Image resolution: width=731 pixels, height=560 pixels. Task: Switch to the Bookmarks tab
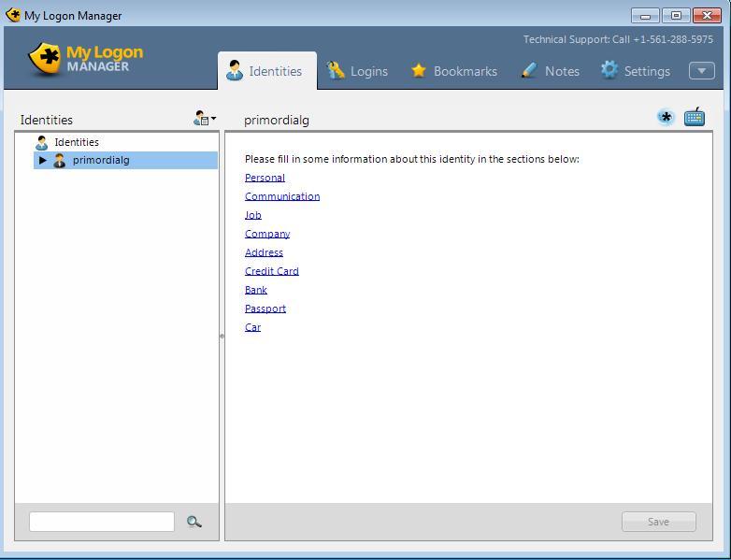[454, 71]
